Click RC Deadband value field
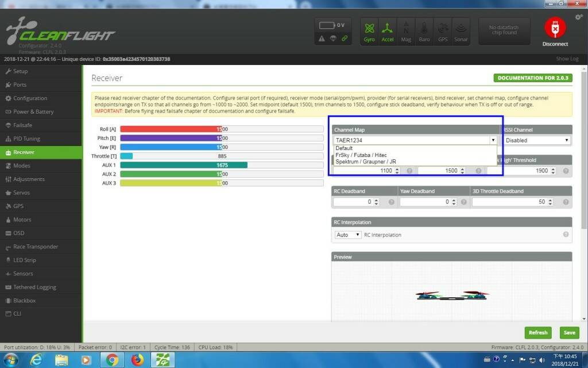The width and height of the screenshot is (588, 368). pos(356,202)
